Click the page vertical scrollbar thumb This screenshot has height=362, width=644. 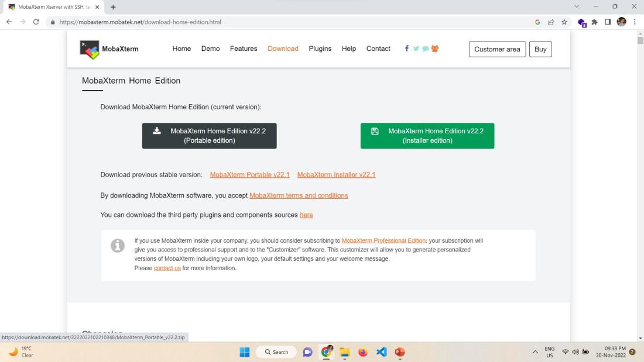[640, 40]
